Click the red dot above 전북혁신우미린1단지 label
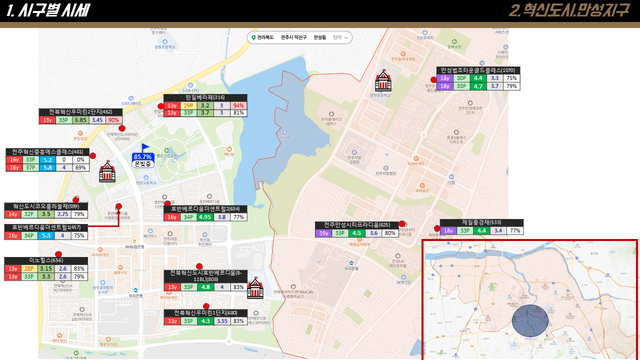640x360 pixels. tap(206, 306)
